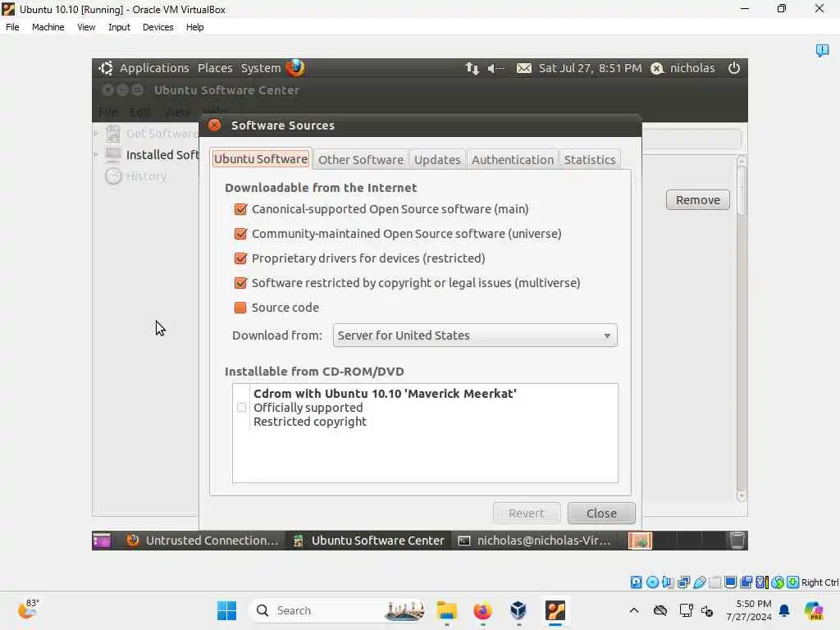Click the Close button in Software Sources

pyautogui.click(x=601, y=514)
